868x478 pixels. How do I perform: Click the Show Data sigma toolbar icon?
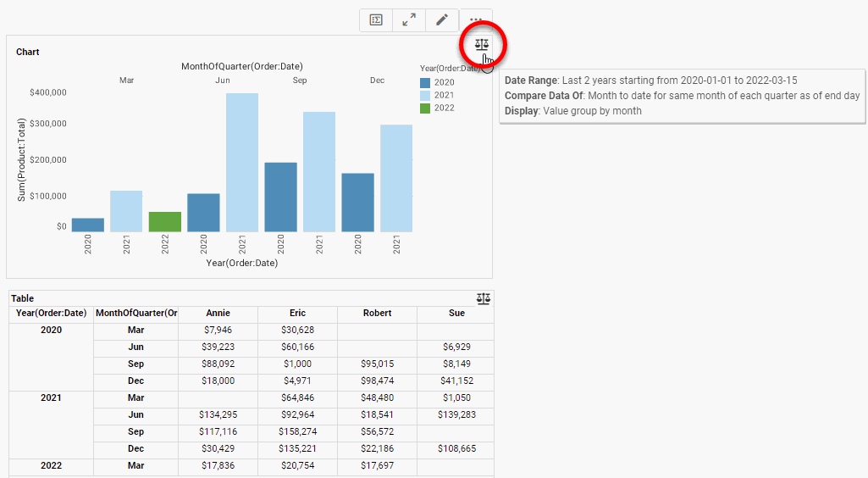(x=376, y=20)
